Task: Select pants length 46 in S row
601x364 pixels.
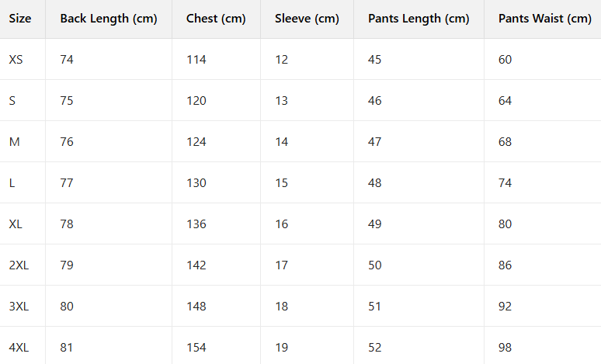Action: click(375, 100)
